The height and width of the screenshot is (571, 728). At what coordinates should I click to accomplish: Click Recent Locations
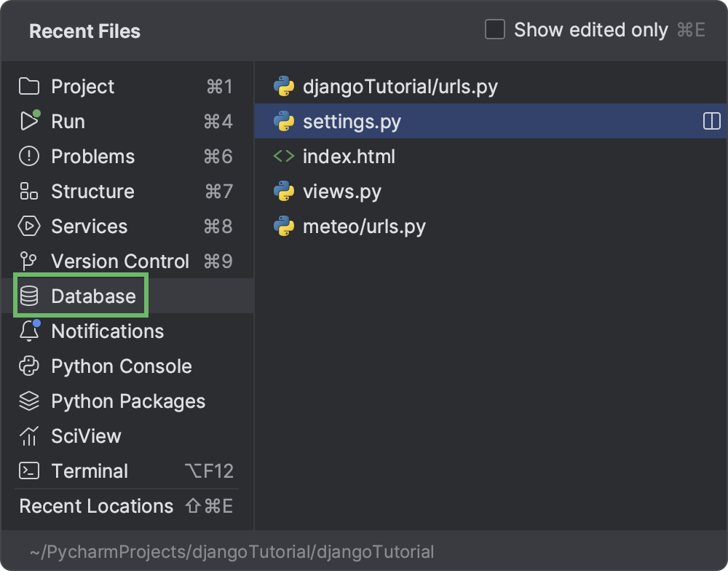[95, 506]
